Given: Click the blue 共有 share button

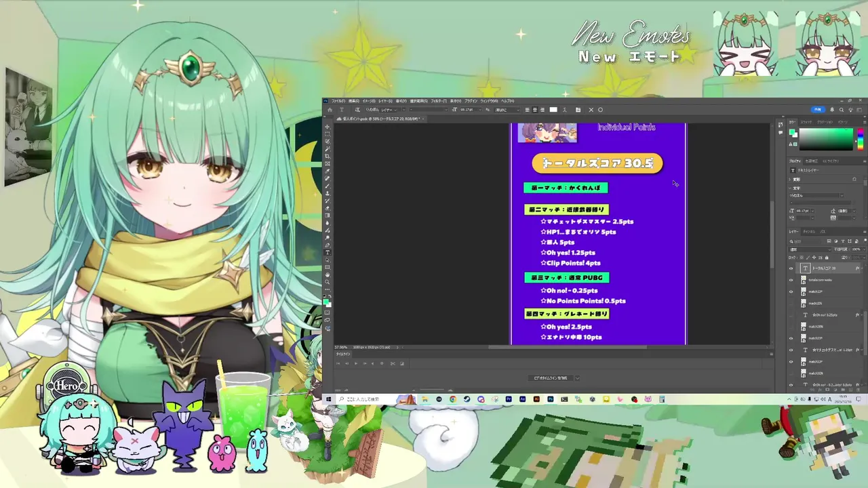Looking at the screenshot, I should click(819, 110).
